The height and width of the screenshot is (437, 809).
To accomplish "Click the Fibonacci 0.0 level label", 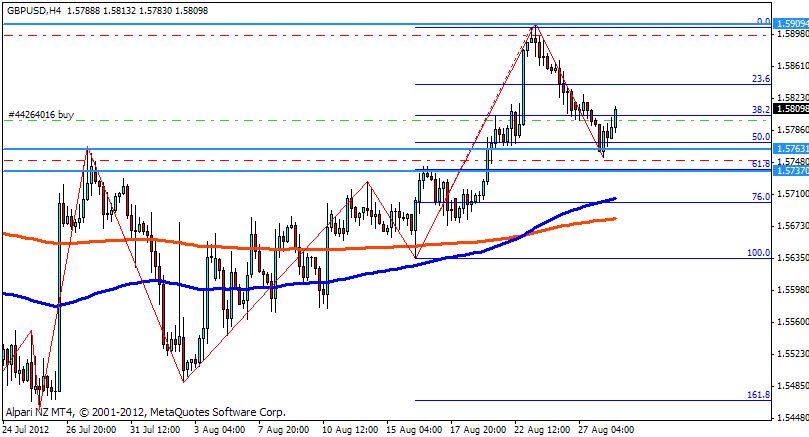I will pyautogui.click(x=764, y=21).
